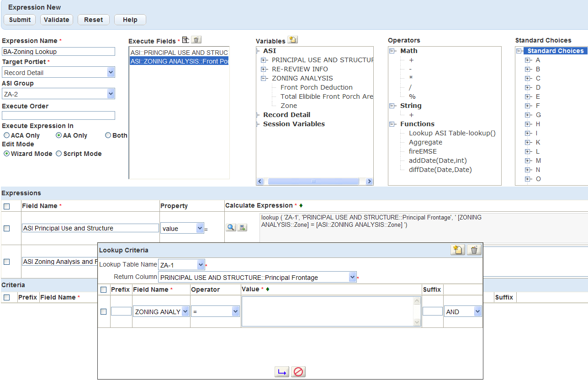588x380 pixels.
Task: Click the trash icon in Lookup Criteria header
Action: click(x=474, y=250)
